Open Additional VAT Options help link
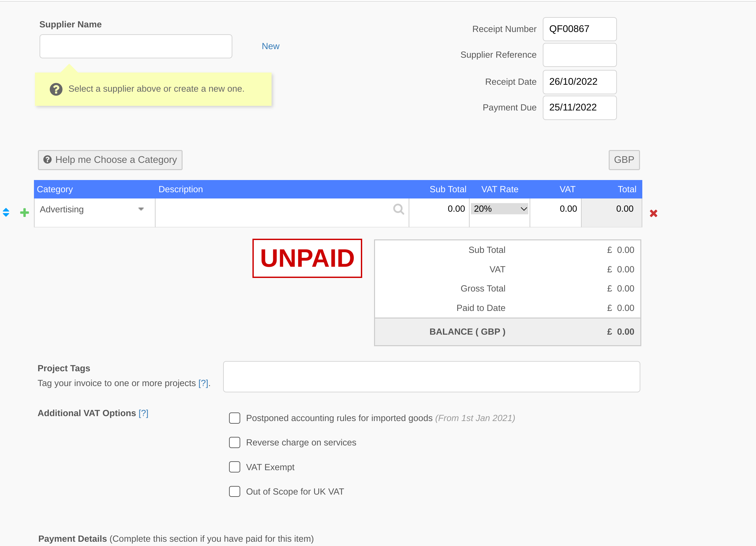756x546 pixels. (143, 413)
